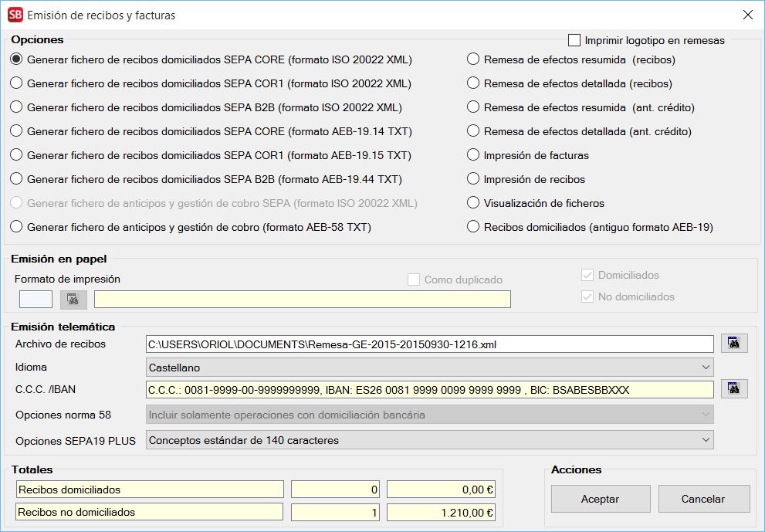Select anticipos y gestión de cobro AEB-58 TXT
Viewport: 765px width, 532px height.
click(x=16, y=227)
